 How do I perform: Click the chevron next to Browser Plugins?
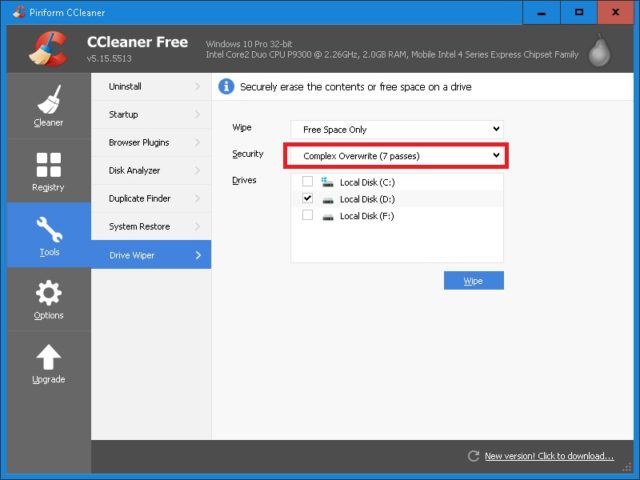pyautogui.click(x=198, y=142)
